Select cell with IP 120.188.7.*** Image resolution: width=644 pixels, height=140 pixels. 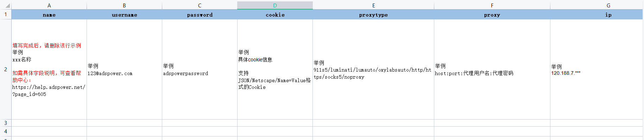[x=596, y=69]
